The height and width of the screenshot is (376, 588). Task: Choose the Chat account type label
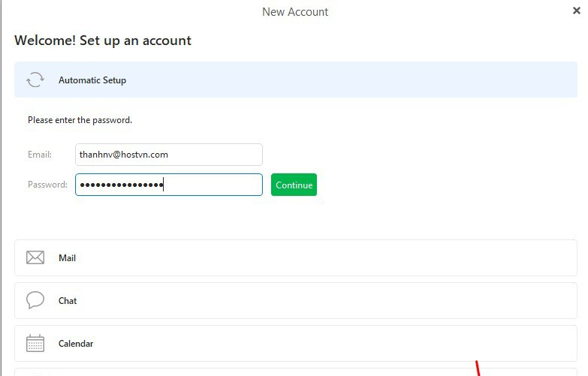click(x=68, y=301)
